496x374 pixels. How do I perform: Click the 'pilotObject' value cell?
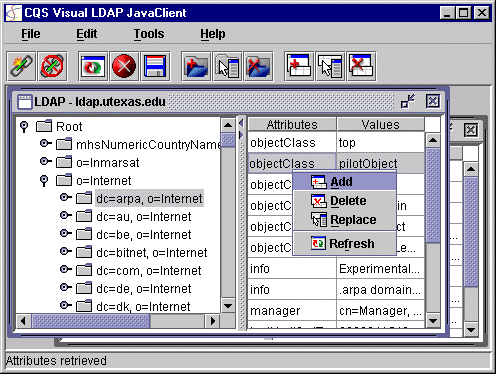[x=380, y=164]
